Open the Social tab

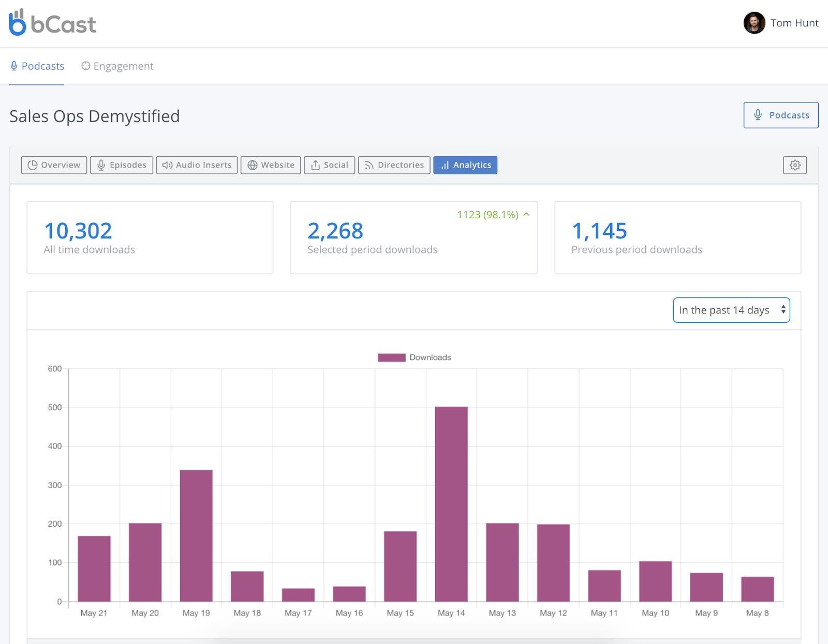(330, 165)
